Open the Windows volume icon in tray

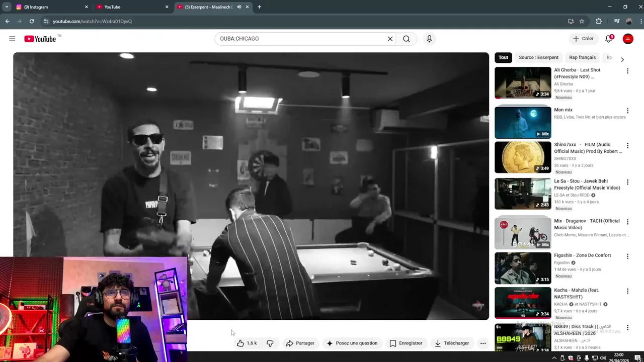[603, 358]
